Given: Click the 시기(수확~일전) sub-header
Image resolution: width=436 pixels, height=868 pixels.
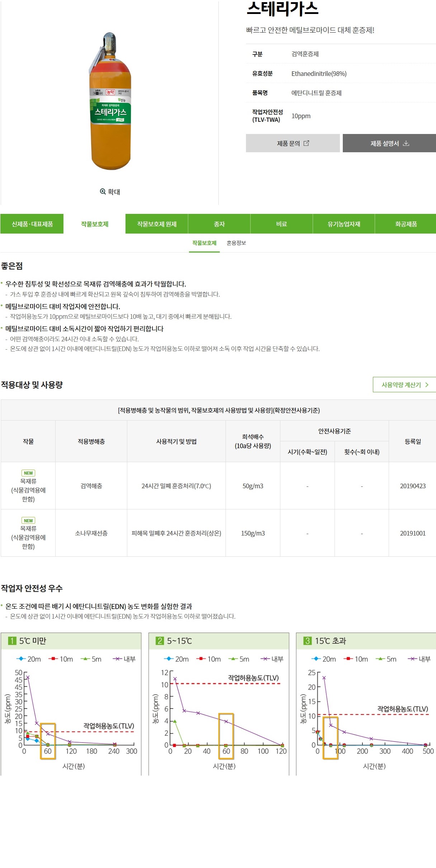Looking at the screenshot, I should pyautogui.click(x=307, y=452).
